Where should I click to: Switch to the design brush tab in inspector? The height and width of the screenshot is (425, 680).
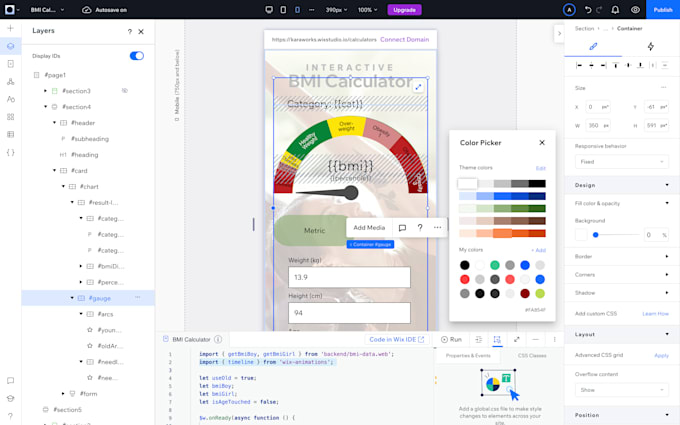click(593, 46)
